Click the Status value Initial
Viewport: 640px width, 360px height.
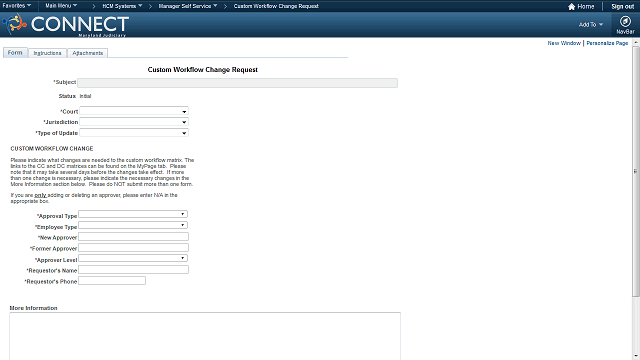point(85,96)
